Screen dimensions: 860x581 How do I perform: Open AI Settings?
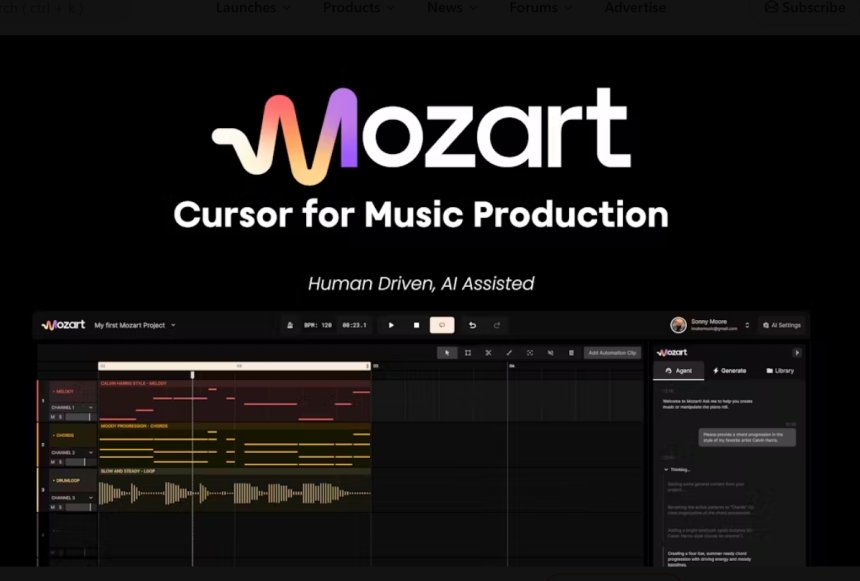pos(782,325)
